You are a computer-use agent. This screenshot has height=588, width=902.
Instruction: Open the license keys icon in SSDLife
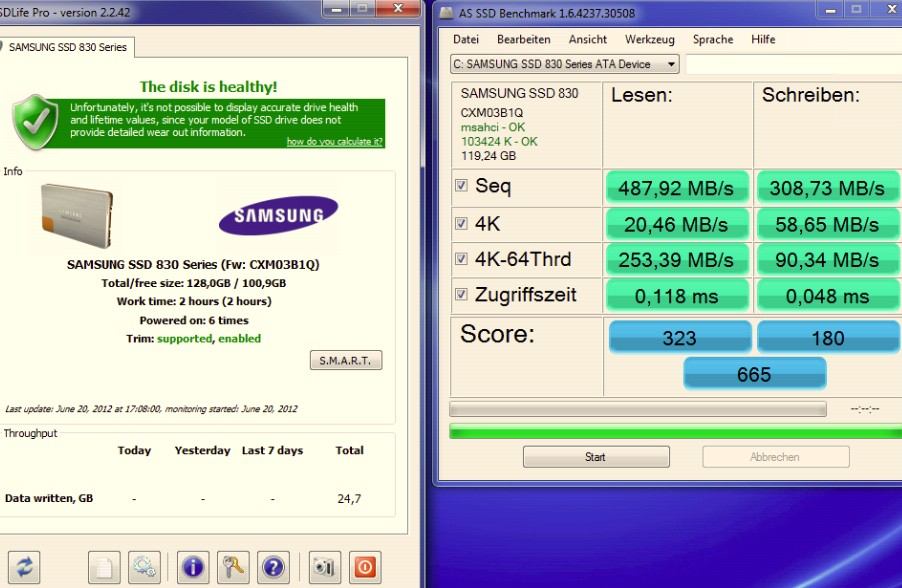(x=233, y=567)
